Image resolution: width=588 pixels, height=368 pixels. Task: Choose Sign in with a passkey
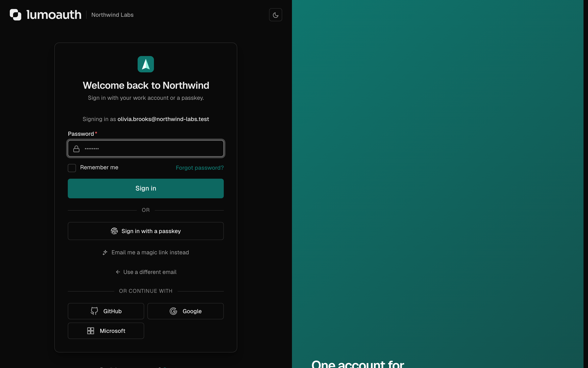(146, 231)
